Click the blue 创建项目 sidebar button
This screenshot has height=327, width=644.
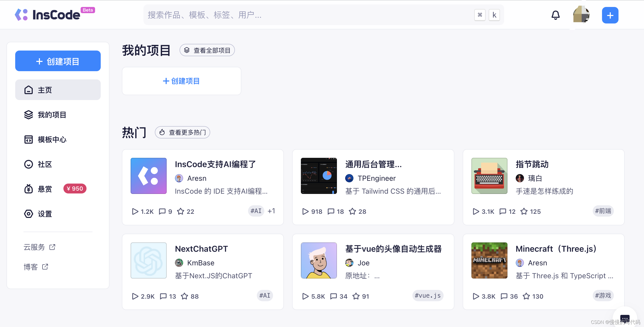tap(58, 61)
